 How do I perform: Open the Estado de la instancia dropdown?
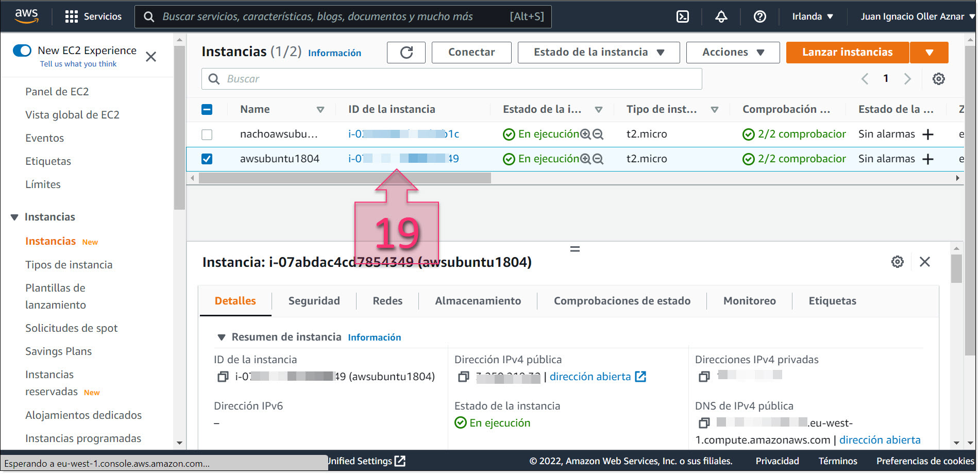pos(598,52)
